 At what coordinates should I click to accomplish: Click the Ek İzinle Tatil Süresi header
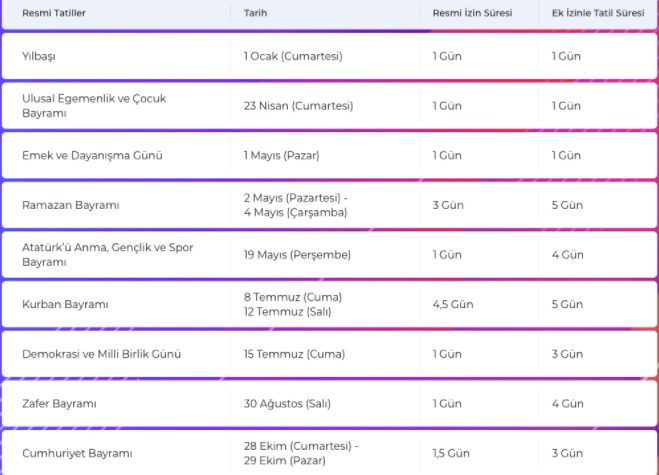[x=598, y=13]
